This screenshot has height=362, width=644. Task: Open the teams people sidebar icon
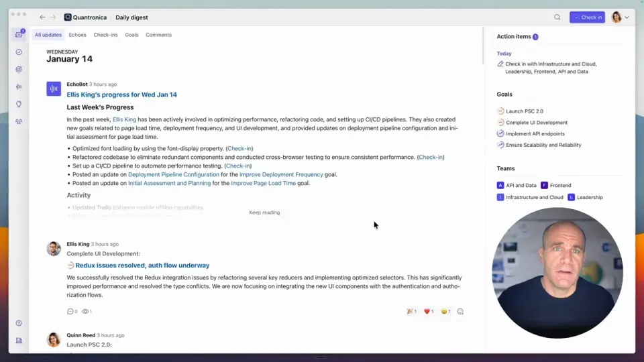pos(19,121)
